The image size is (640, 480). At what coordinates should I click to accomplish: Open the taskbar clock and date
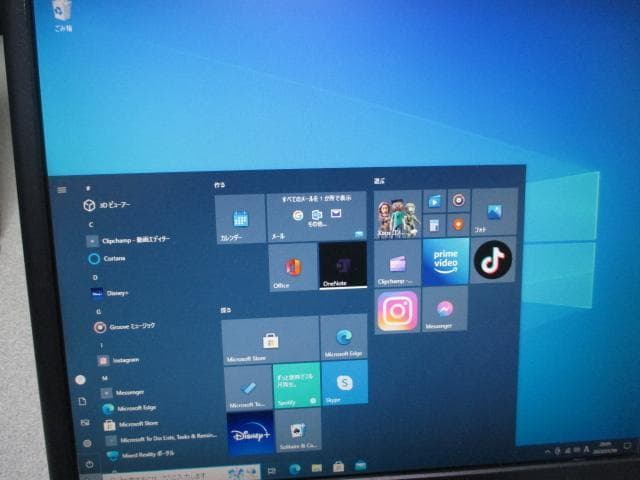606,447
